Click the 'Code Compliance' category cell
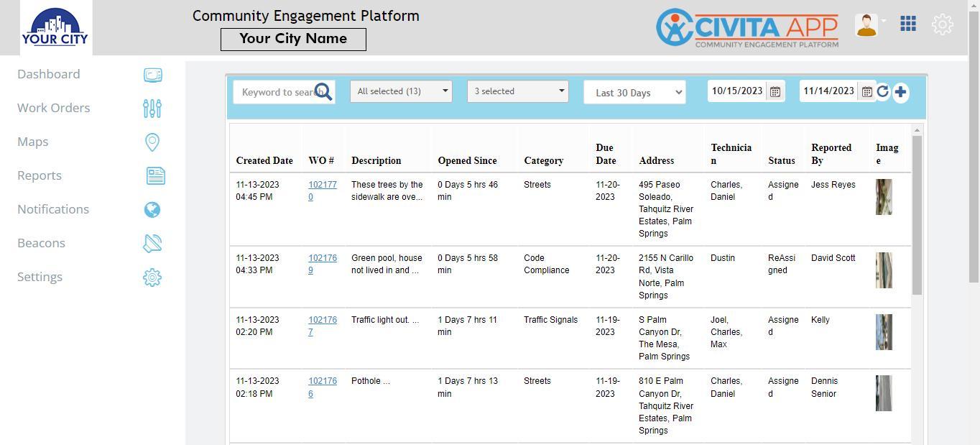 [547, 264]
